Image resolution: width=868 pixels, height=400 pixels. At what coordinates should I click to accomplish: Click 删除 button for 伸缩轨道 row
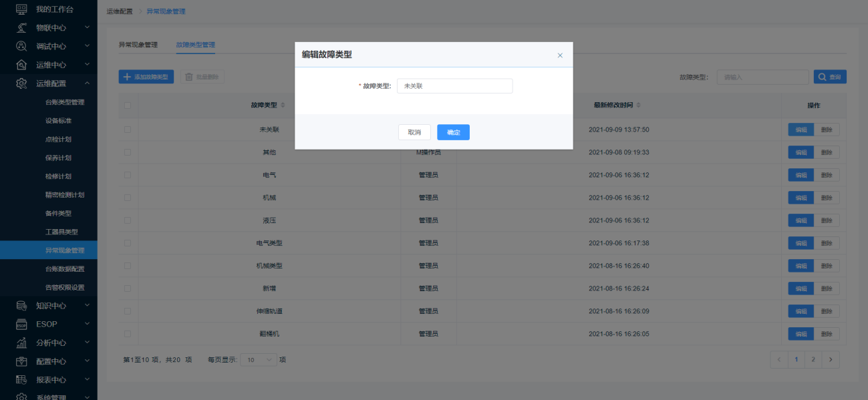(x=827, y=311)
